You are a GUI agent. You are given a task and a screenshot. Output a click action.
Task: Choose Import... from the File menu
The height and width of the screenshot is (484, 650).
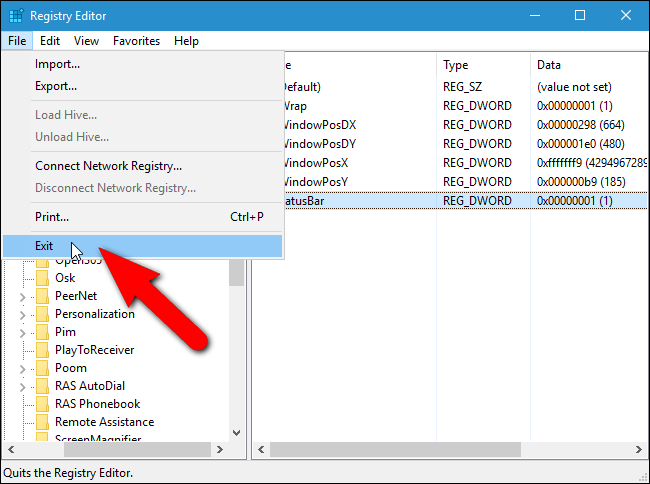point(142,64)
